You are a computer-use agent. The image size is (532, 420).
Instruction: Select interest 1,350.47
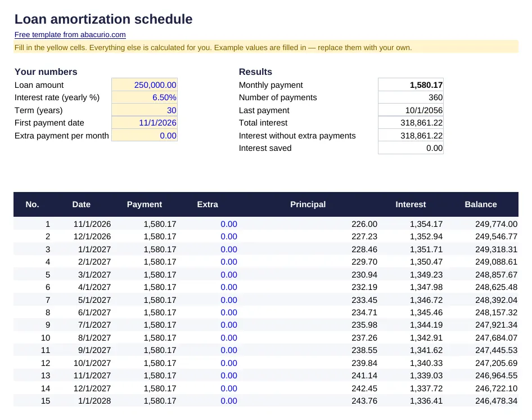click(426, 262)
